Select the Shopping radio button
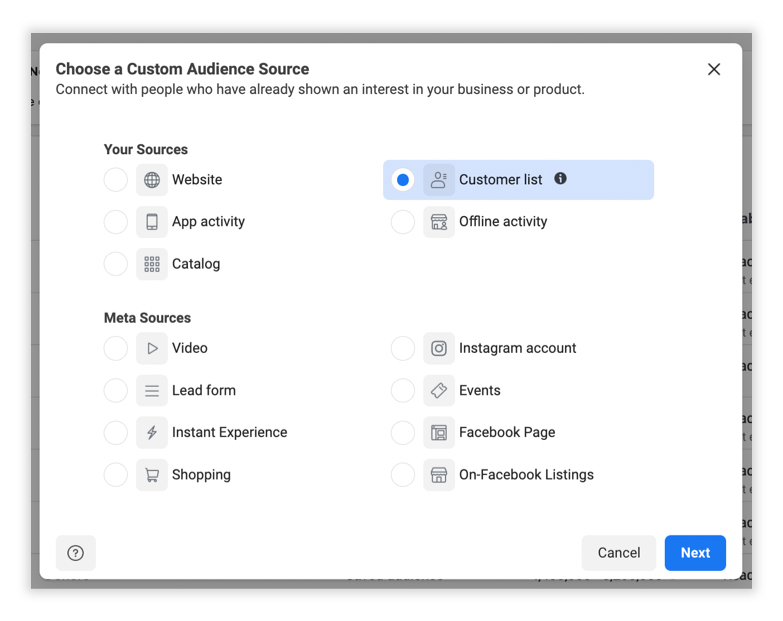Image resolution: width=783 pixels, height=621 pixels. [x=115, y=475]
